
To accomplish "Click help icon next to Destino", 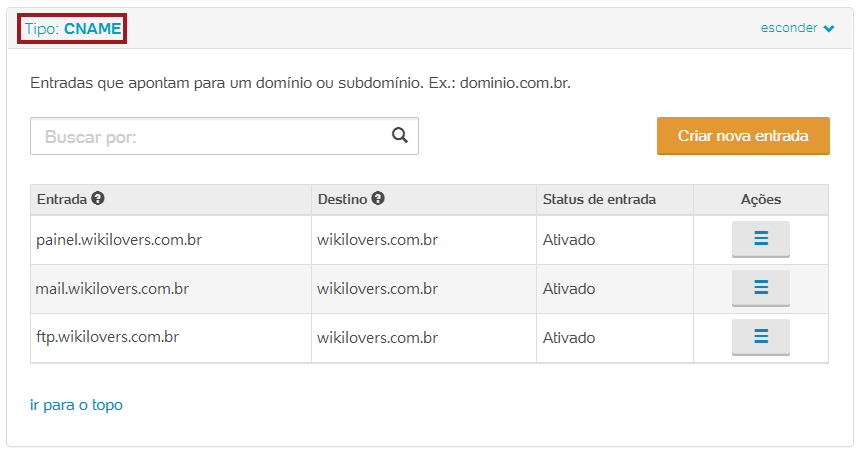I will [x=378, y=199].
